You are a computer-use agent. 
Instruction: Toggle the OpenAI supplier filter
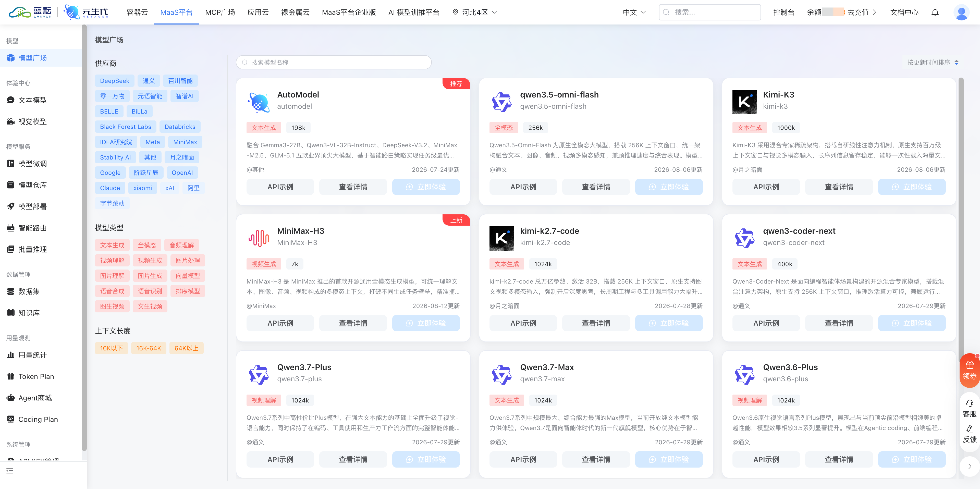coord(182,173)
